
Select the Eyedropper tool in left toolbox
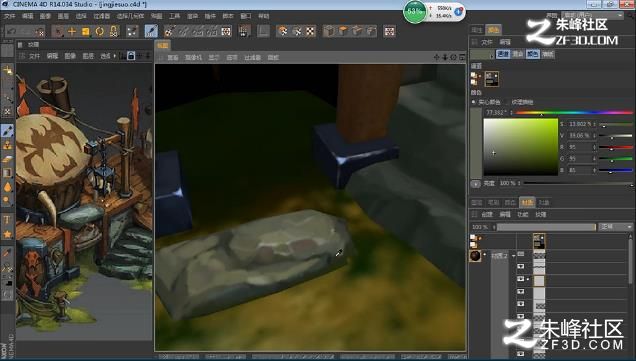click(7, 254)
